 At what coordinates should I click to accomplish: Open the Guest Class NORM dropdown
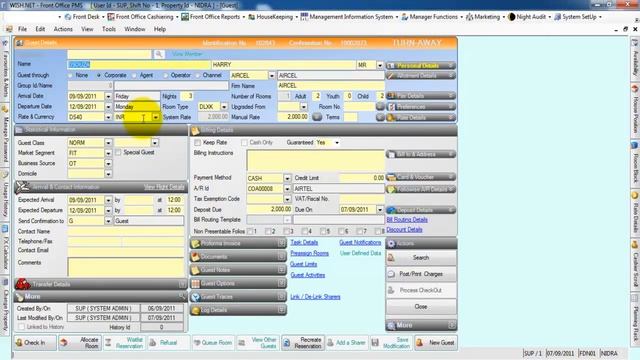108,143
